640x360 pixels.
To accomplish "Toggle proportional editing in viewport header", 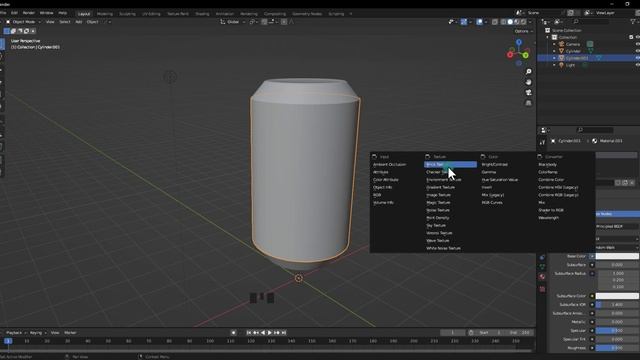I will pyautogui.click(x=284, y=22).
